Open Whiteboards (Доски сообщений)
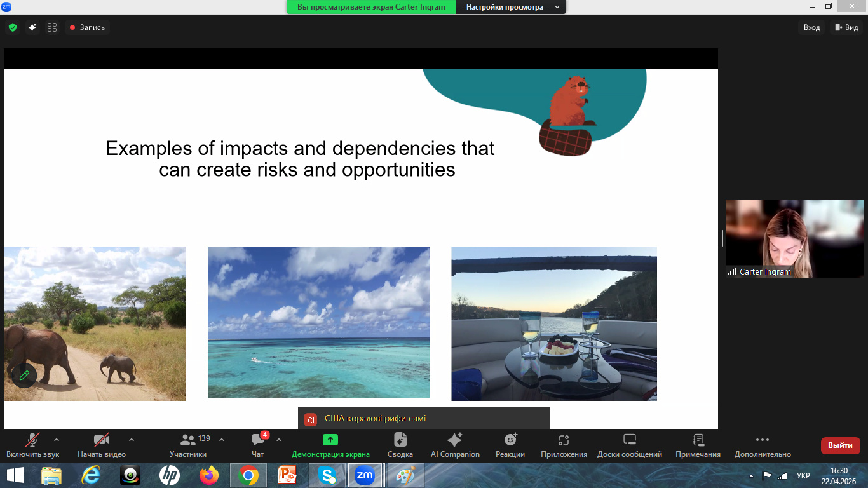 [629, 444]
